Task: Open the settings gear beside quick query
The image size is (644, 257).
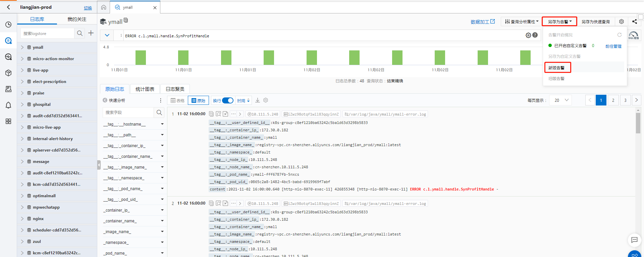Action: point(621,22)
